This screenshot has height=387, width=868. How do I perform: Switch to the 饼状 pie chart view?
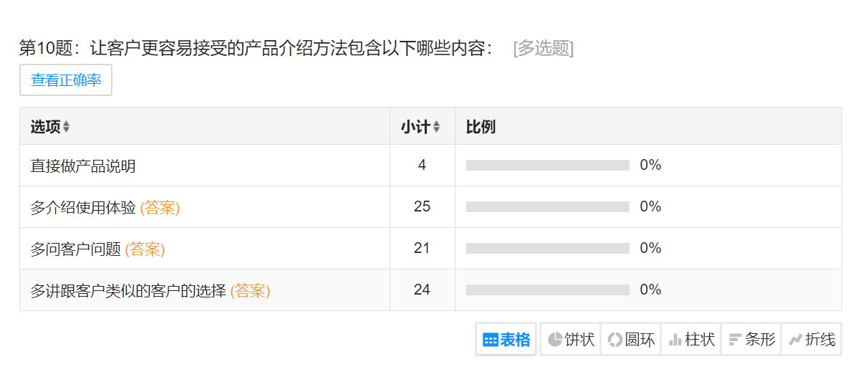[571, 339]
